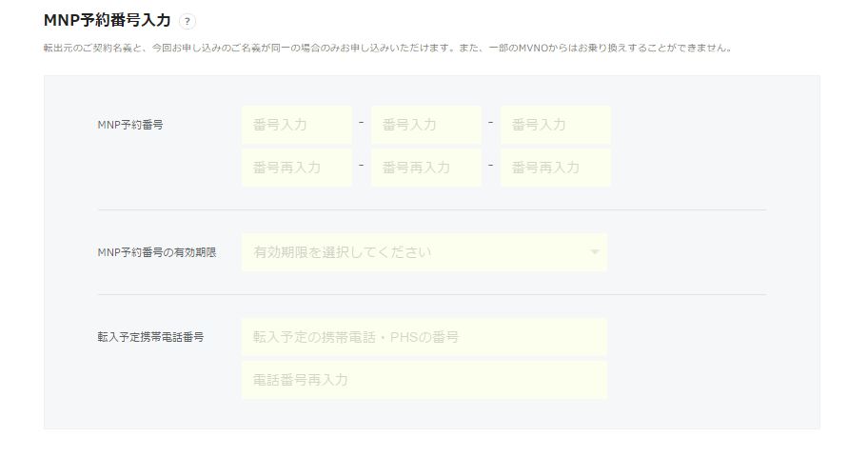Viewport: 868px width, 457px height.
Task: Focus the first 番号入力 field
Action: (x=297, y=125)
